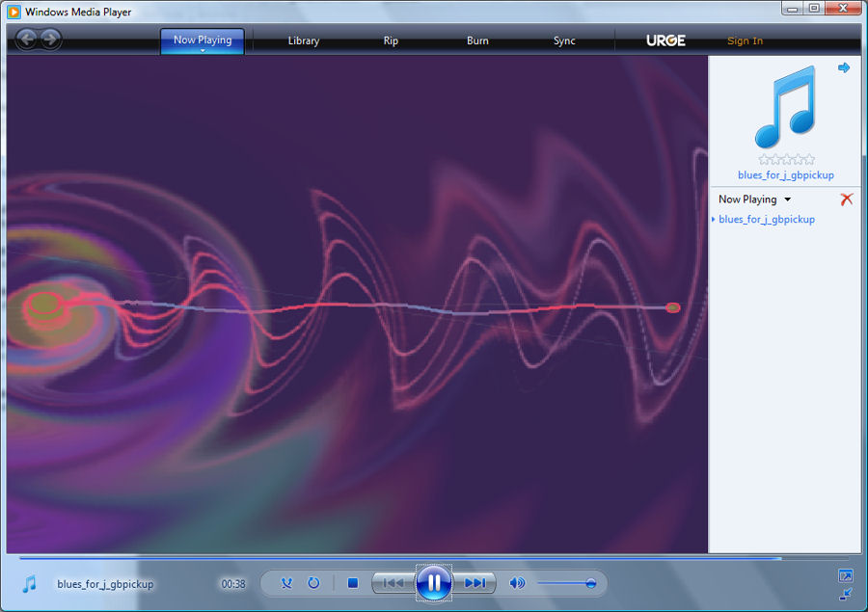Screen dimensions: 868x612
Task: Turn on shuffle
Action: [x=286, y=583]
